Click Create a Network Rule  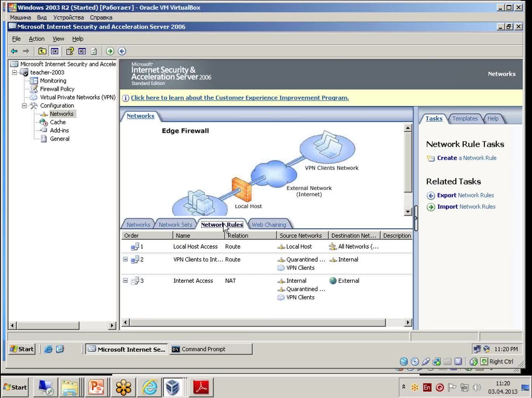pos(467,158)
